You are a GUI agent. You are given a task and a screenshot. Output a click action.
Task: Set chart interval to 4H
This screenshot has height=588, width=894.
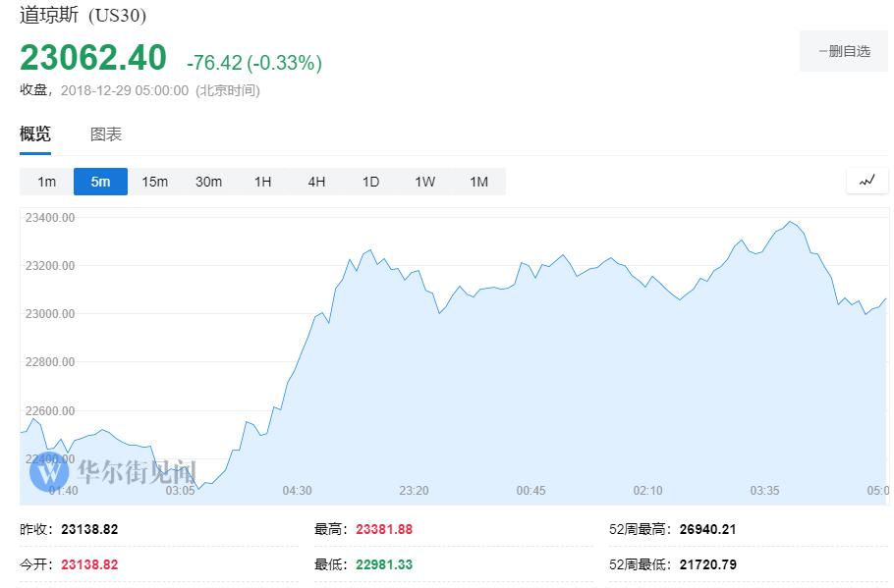pyautogui.click(x=316, y=182)
